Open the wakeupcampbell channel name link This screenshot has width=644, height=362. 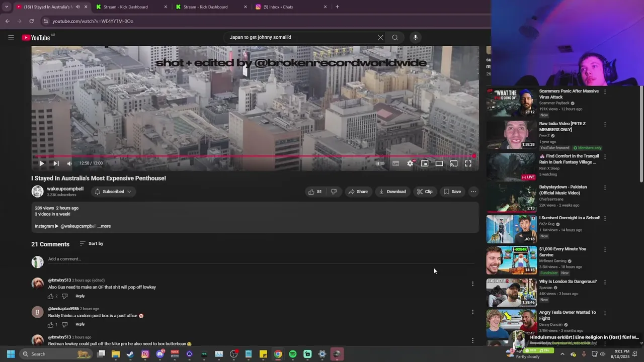[x=65, y=189]
